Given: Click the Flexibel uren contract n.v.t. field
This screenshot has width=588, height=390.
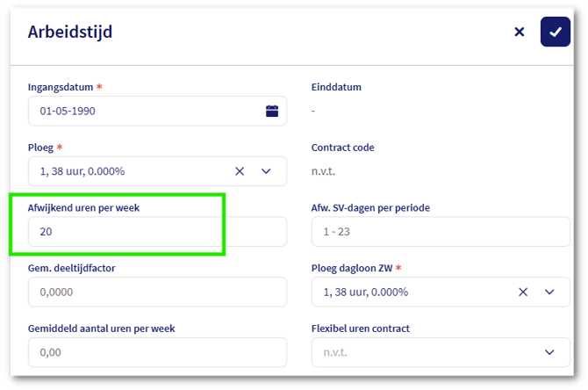Looking at the screenshot, I should point(421,352).
